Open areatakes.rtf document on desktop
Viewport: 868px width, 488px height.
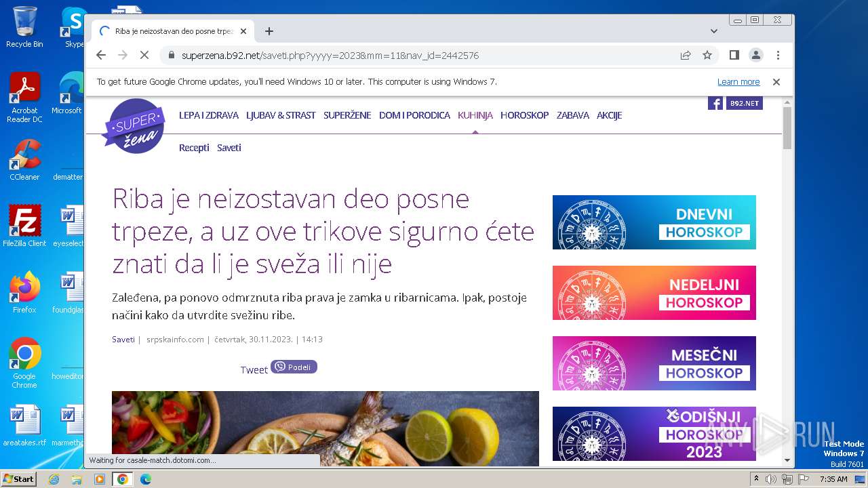pyautogui.click(x=24, y=426)
